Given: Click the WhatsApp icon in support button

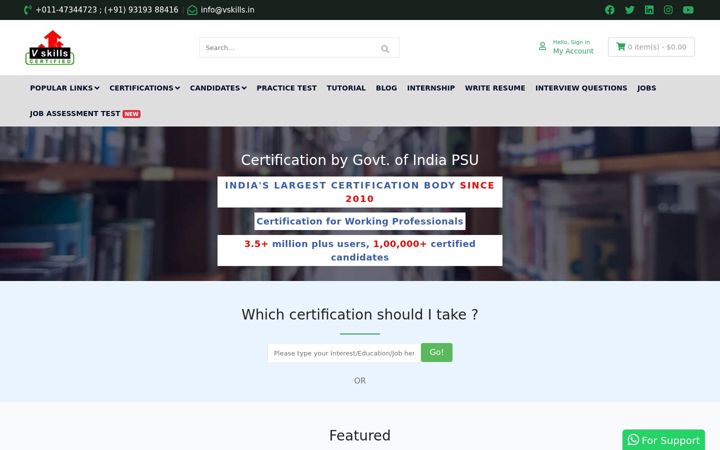Looking at the screenshot, I should [x=633, y=440].
